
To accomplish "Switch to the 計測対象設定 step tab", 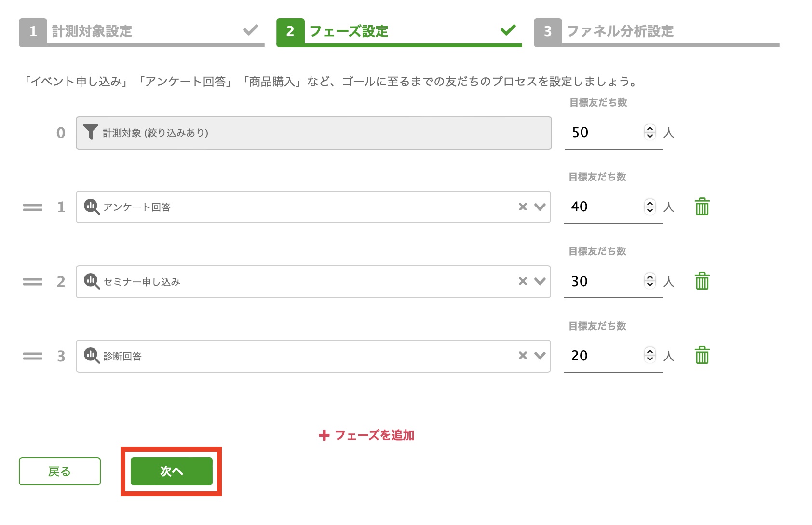I will (92, 31).
